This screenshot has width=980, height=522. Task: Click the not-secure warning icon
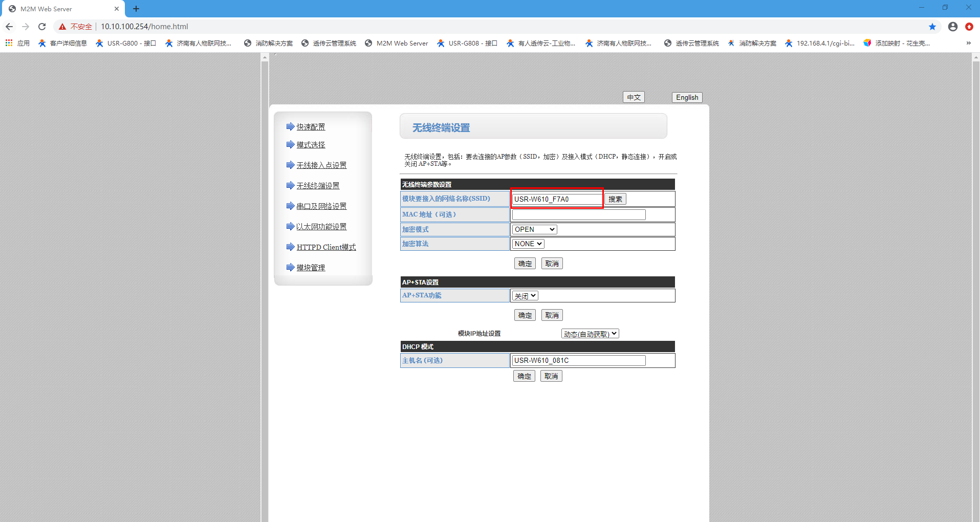62,27
